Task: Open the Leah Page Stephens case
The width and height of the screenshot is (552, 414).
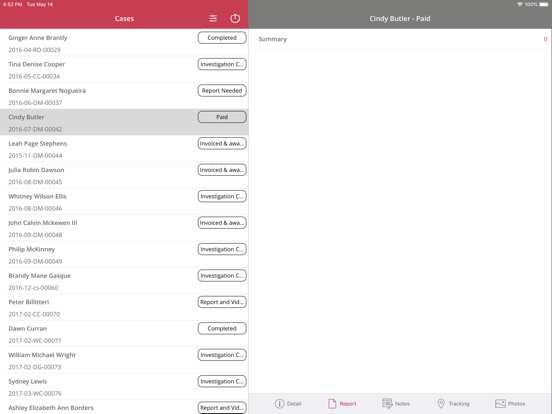Action: tap(124, 149)
